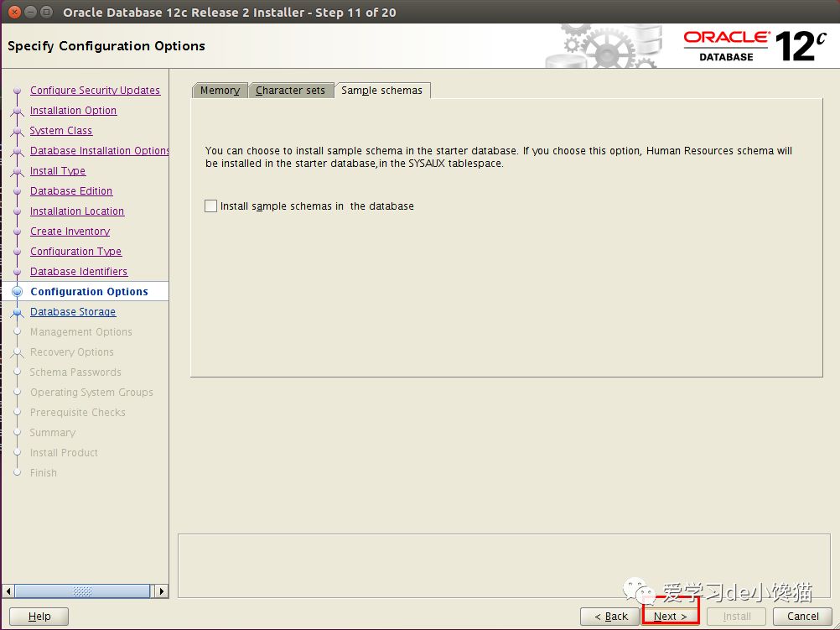Screen dimensions: 840x630
Task: Go back with the Back button
Action: point(610,617)
